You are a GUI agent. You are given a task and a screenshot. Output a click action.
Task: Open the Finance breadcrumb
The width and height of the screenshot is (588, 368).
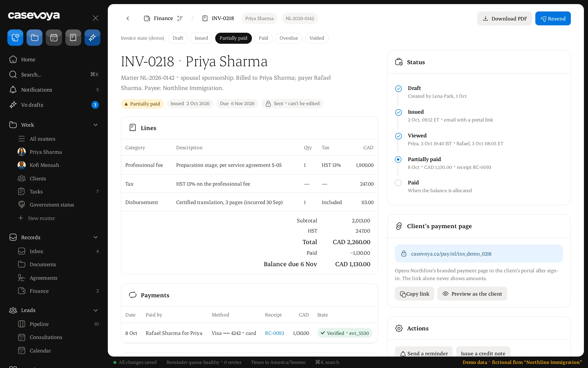[158, 18]
